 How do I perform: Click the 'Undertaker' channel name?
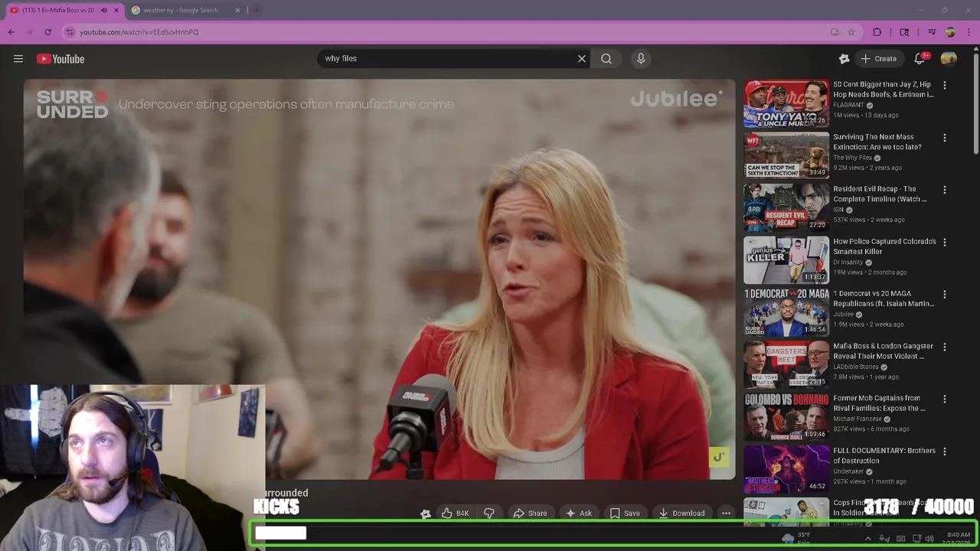848,471
